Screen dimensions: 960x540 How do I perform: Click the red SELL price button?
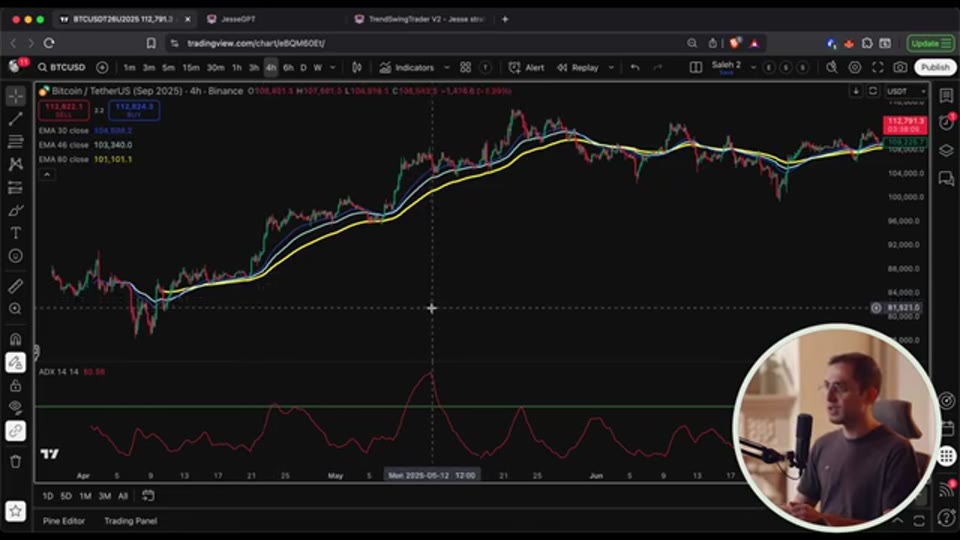(x=64, y=110)
